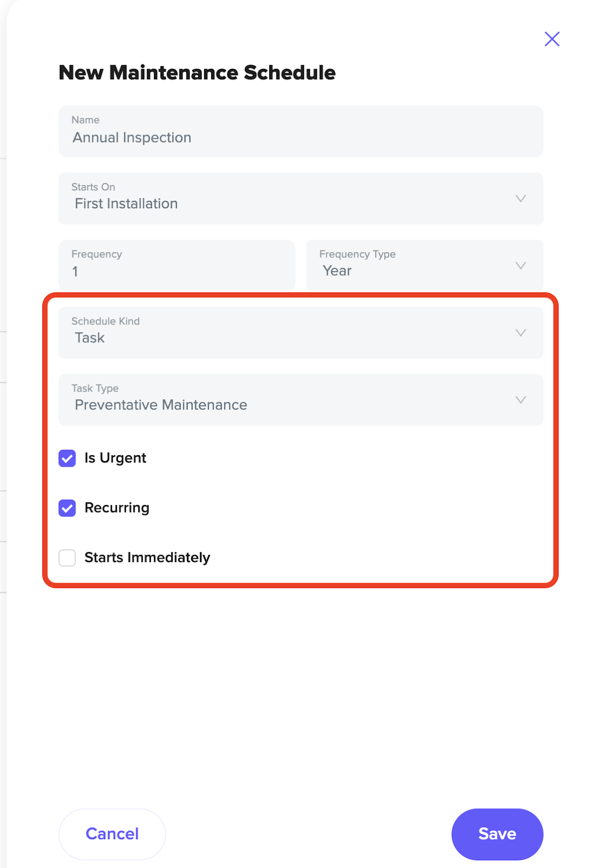Disable the Recurring checkbox

point(67,508)
